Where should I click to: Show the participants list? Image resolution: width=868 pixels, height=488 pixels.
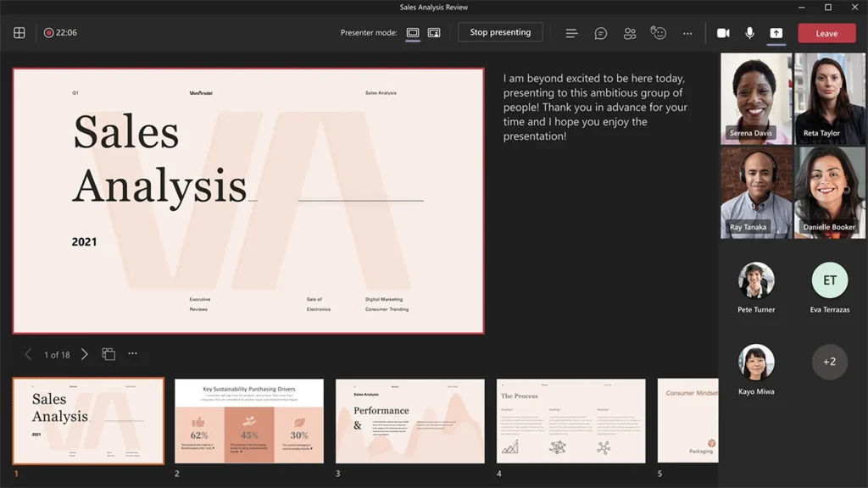click(x=629, y=32)
